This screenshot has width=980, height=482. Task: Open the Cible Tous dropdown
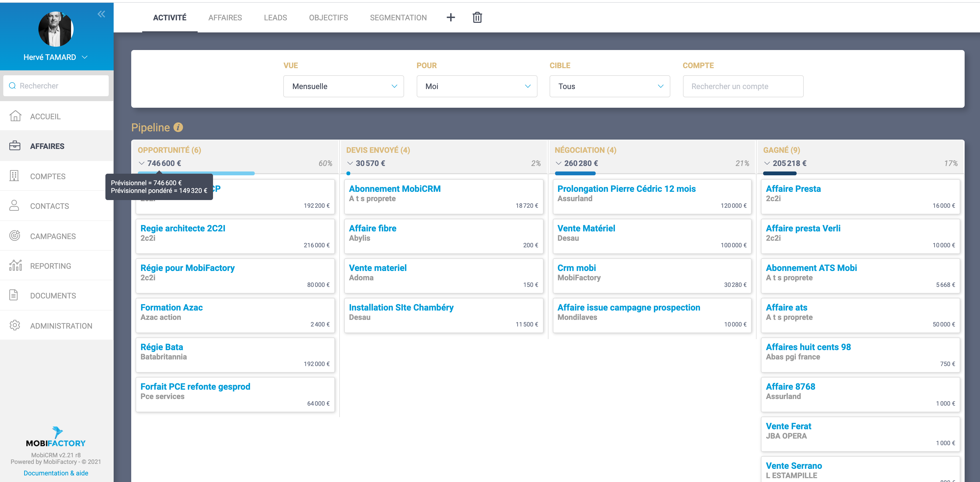pyautogui.click(x=609, y=87)
